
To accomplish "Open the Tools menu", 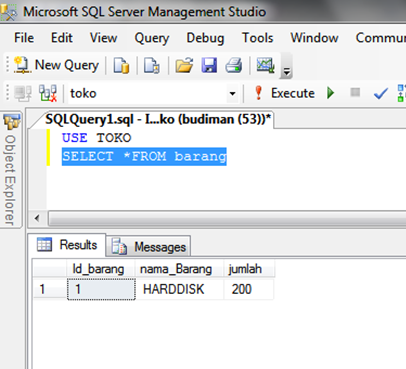I will [x=258, y=38].
